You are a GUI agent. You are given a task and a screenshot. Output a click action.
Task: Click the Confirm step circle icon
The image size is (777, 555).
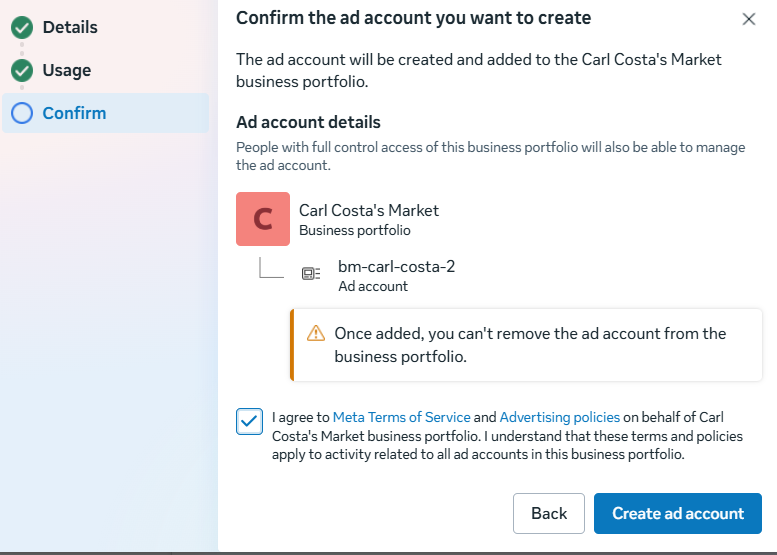click(22, 113)
